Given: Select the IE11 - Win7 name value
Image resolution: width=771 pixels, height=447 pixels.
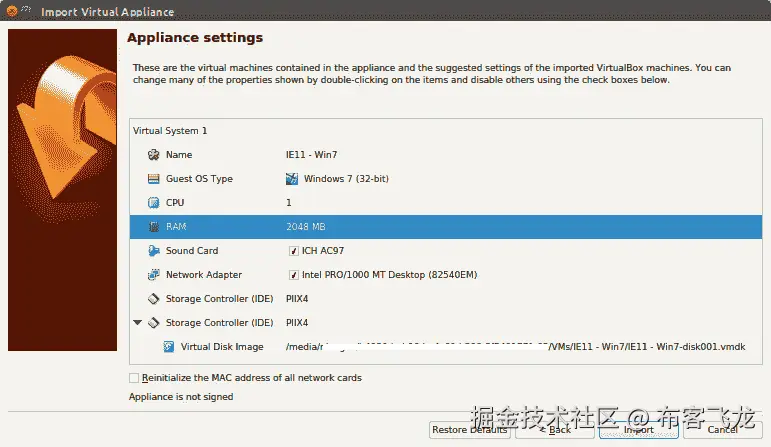Looking at the screenshot, I should click(309, 155).
